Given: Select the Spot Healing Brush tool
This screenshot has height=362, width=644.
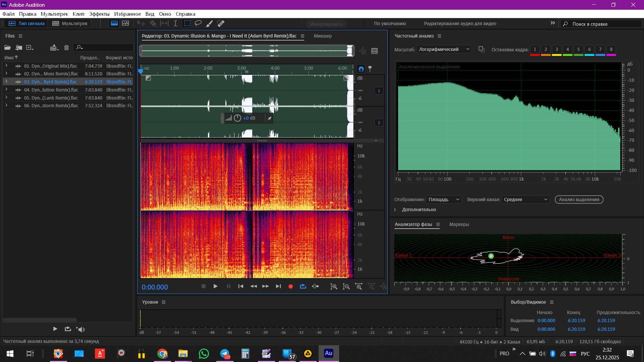Looking at the screenshot, I should (221, 23).
